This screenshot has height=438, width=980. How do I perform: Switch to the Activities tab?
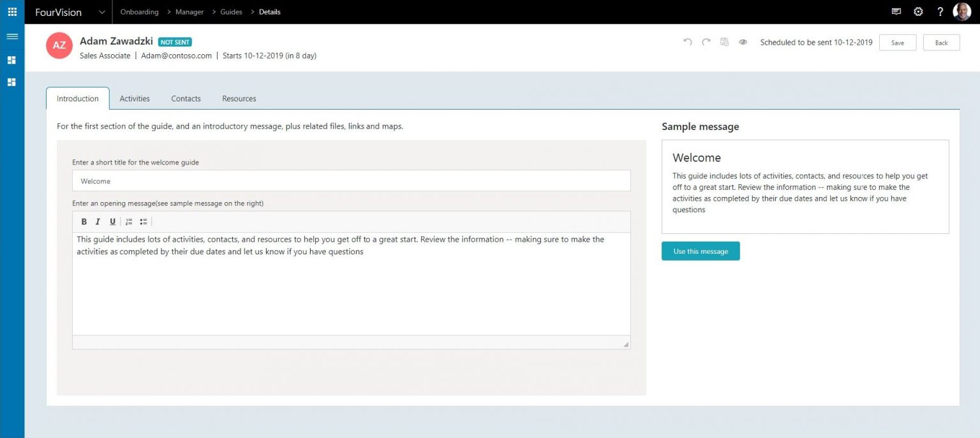pos(134,98)
